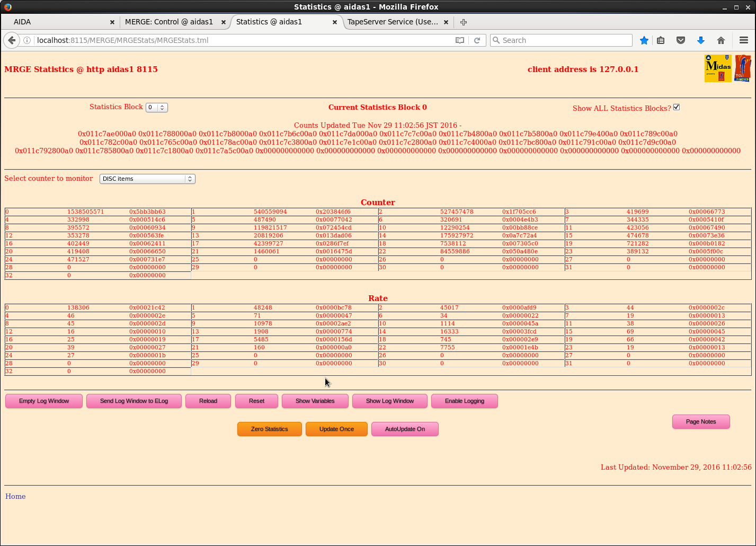Open Page Notes button
Viewport: 756px width, 546px height.
(x=701, y=421)
